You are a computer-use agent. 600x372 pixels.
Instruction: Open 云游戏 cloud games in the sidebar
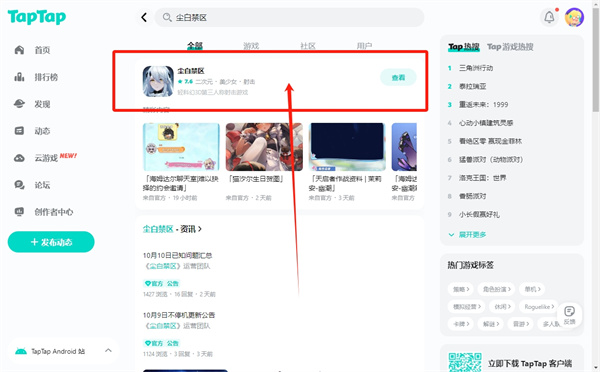pos(45,158)
